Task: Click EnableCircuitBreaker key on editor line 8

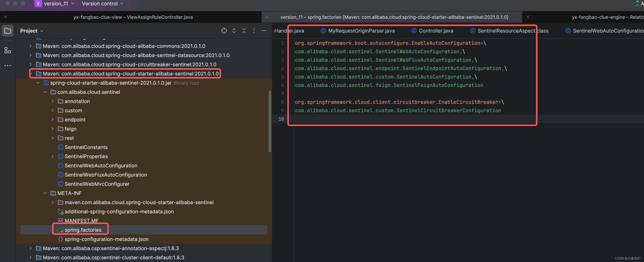Action: [397, 102]
